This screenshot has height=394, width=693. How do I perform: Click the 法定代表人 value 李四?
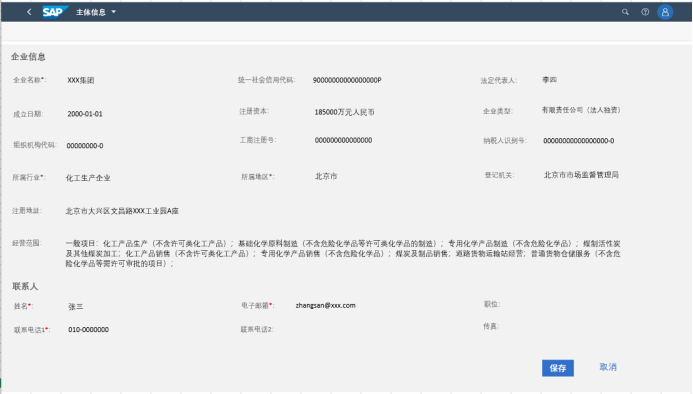pos(549,80)
